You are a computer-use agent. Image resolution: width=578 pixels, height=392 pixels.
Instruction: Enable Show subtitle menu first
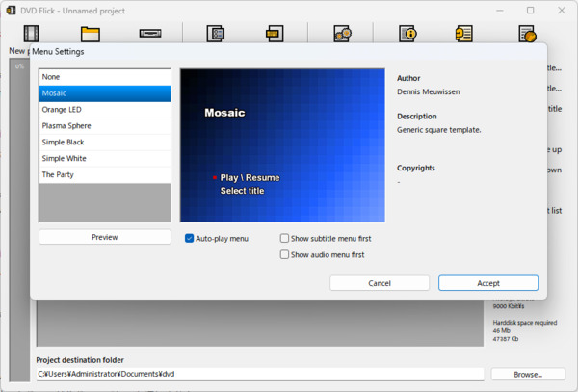[x=285, y=238]
